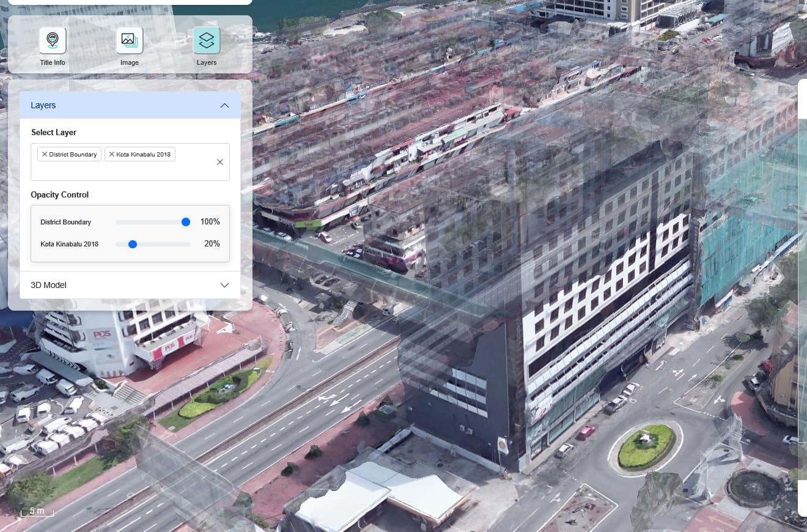Image resolution: width=807 pixels, height=532 pixels.
Task: Open the Image panel icon
Action: point(130,40)
